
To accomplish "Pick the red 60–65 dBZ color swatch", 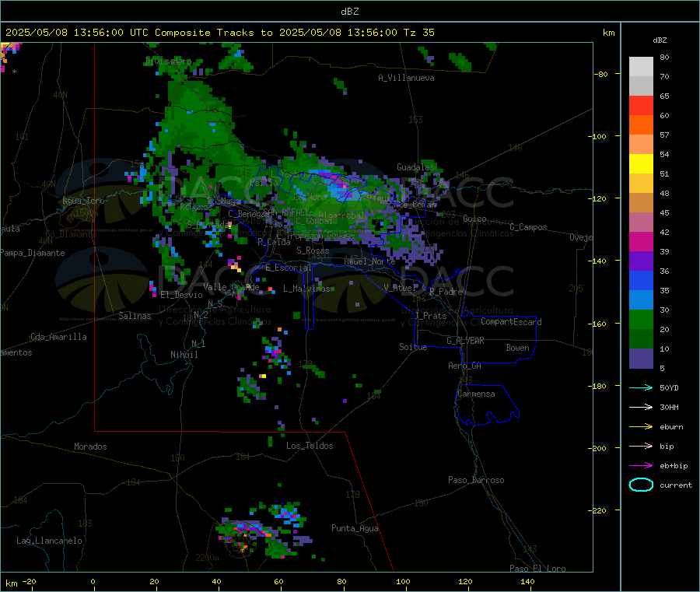I will pyautogui.click(x=641, y=105).
